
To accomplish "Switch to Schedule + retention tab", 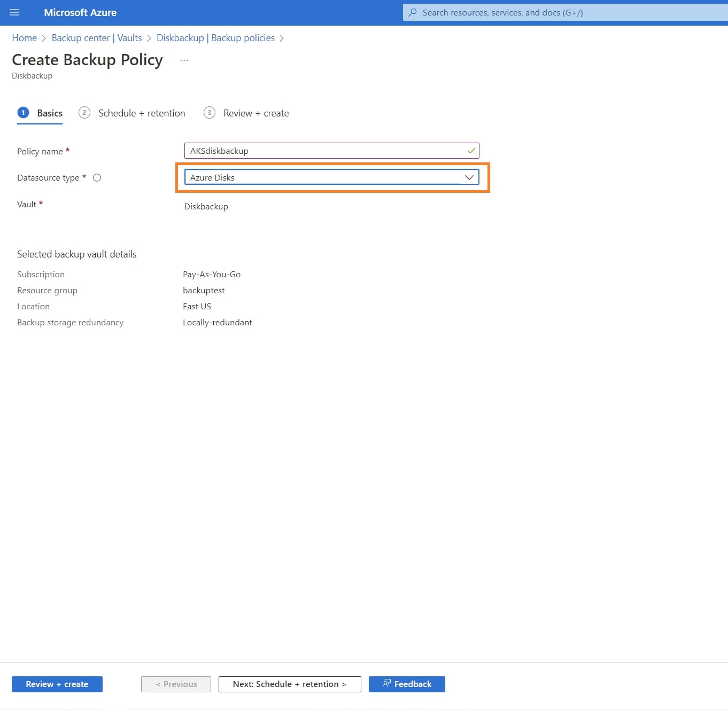I will tap(132, 113).
